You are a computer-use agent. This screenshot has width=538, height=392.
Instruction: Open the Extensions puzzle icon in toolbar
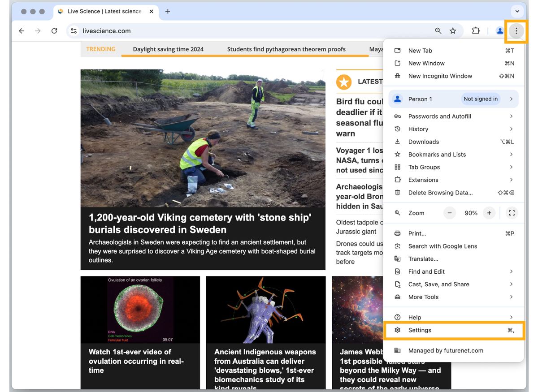[x=476, y=31]
